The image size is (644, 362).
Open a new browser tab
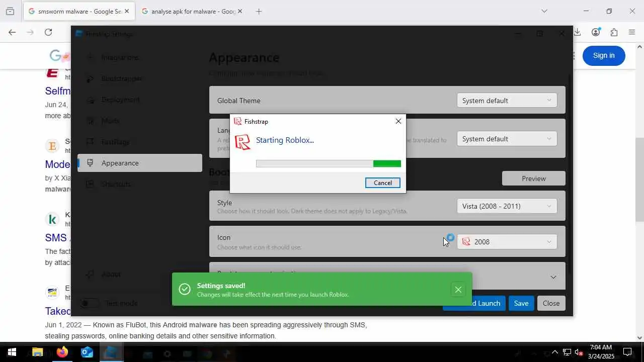tap(259, 11)
